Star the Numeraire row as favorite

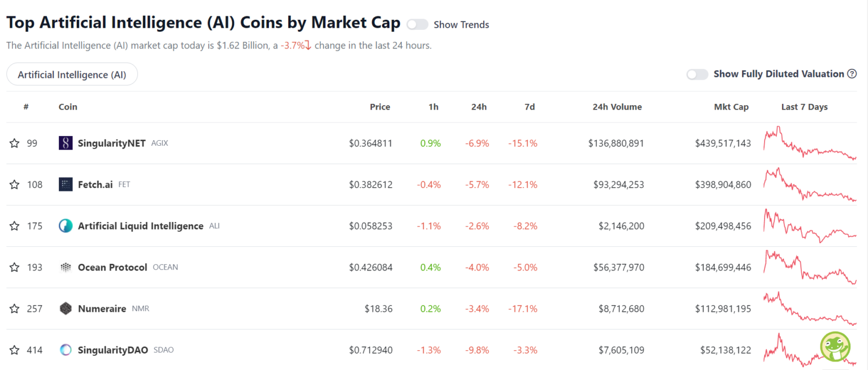[x=14, y=308]
